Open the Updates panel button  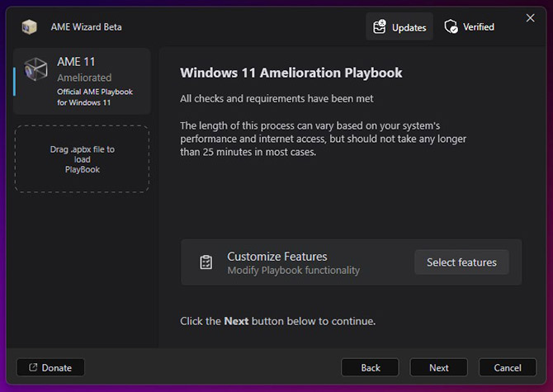point(399,26)
